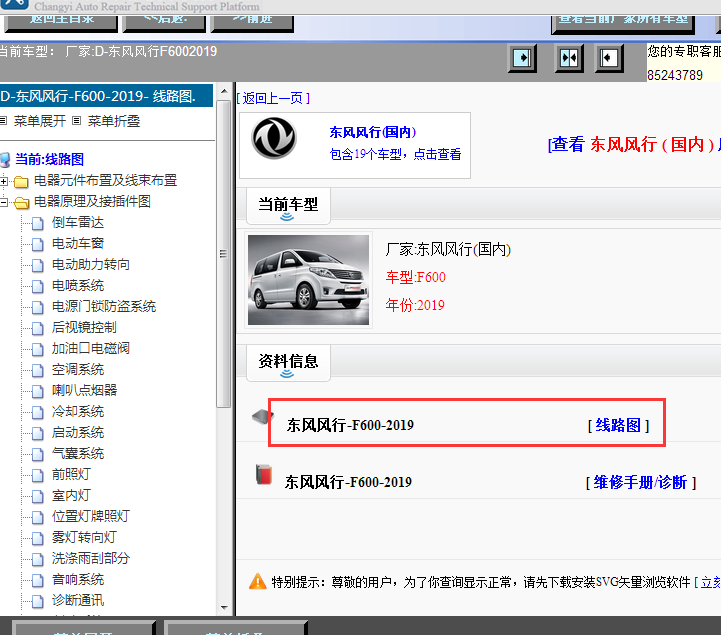This screenshot has height=635, width=721.
Task: Click the 年份:2019 text
Action: [x=415, y=305]
